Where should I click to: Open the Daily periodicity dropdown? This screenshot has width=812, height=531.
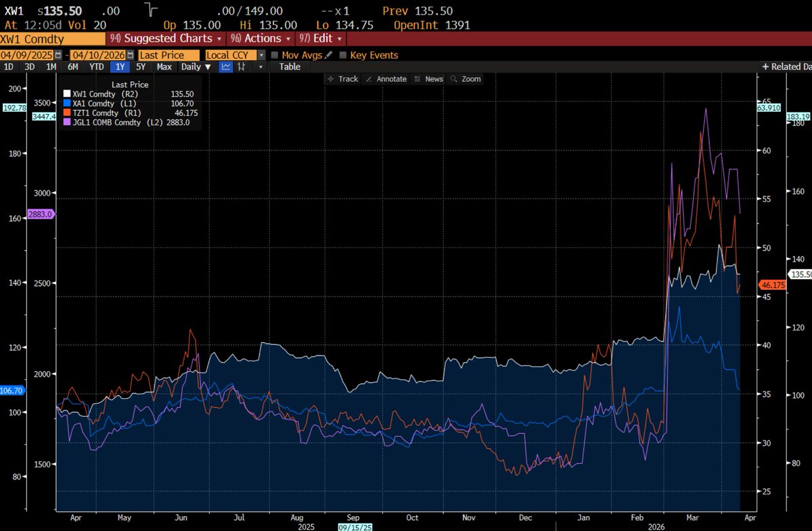click(196, 66)
